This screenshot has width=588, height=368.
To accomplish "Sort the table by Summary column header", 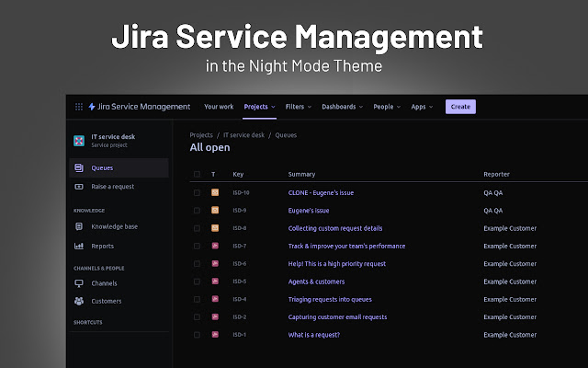I will (x=301, y=174).
